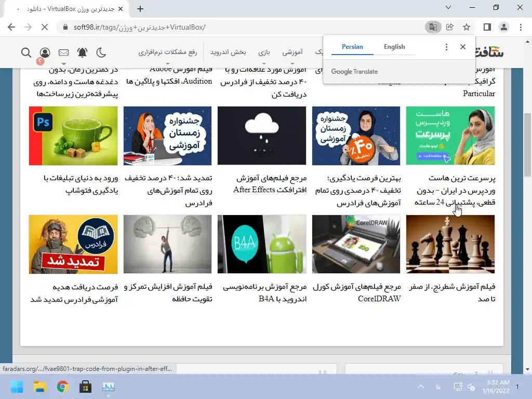532x399 pixels.
Task: Toggle dark mode moon icon
Action: (x=101, y=52)
